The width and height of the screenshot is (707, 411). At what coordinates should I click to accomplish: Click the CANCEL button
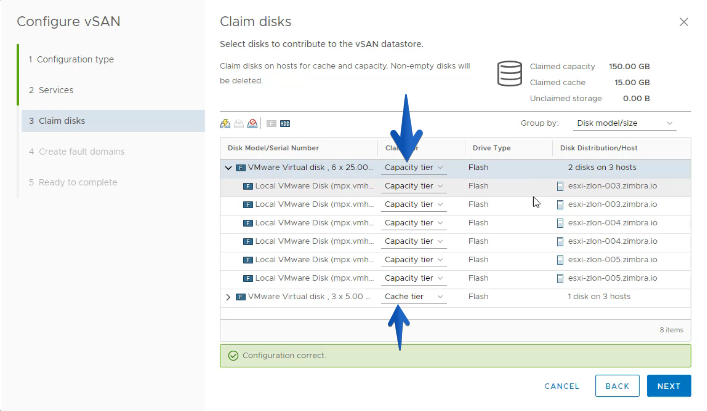click(x=562, y=386)
